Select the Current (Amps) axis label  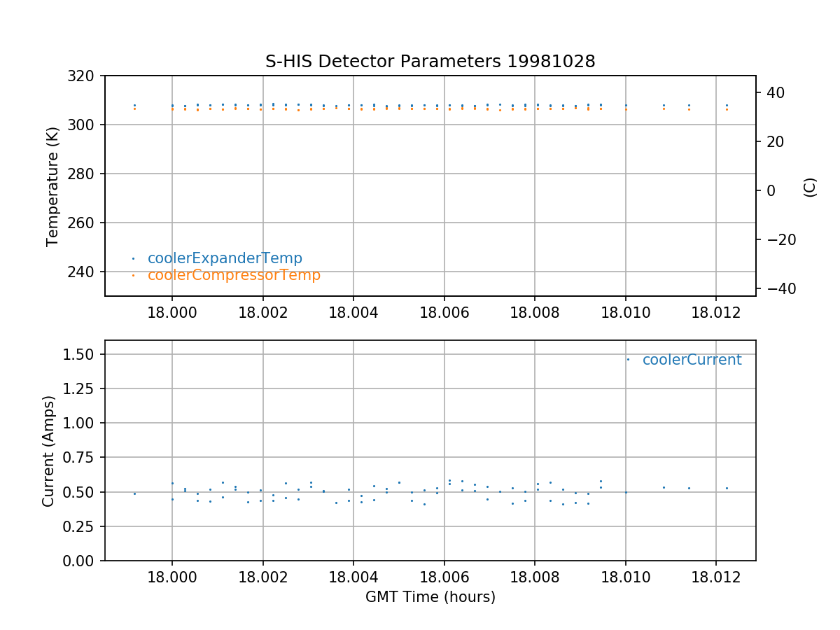(x=48, y=451)
